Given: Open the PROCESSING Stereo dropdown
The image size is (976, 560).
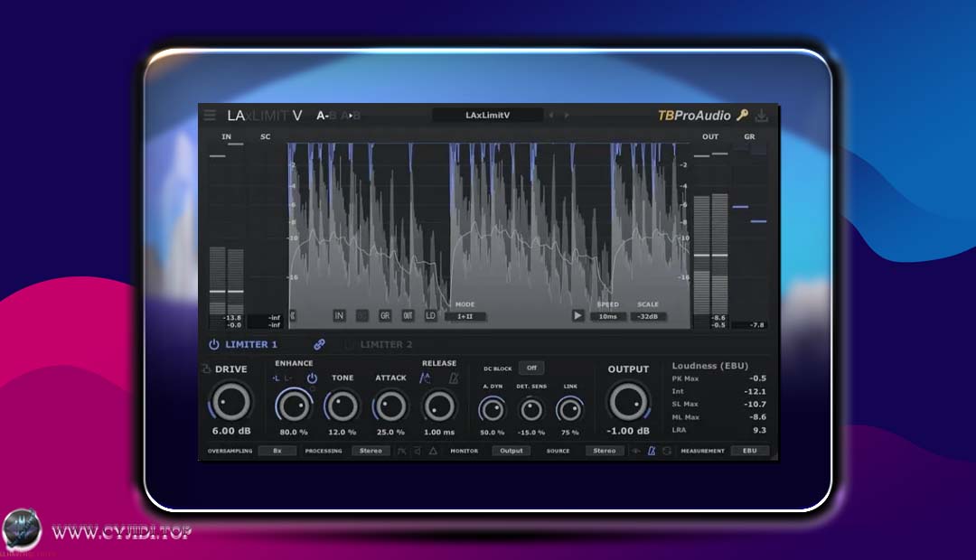Looking at the screenshot, I should pos(371,451).
